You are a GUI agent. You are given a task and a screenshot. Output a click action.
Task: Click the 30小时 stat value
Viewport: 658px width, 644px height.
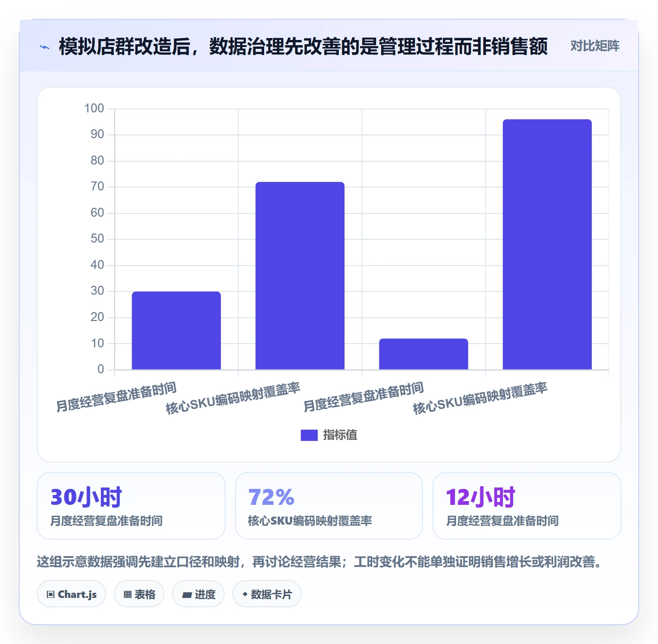tap(86, 497)
